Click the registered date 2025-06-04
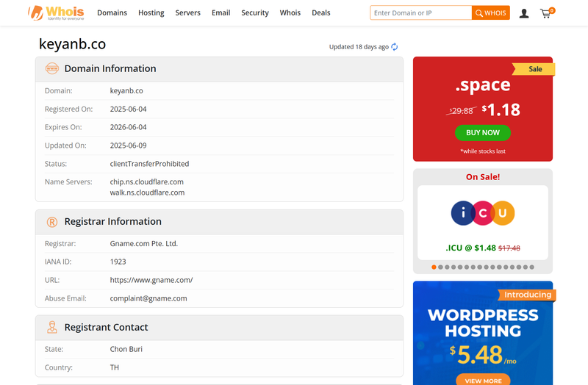This screenshot has width=588, height=385. [x=128, y=109]
